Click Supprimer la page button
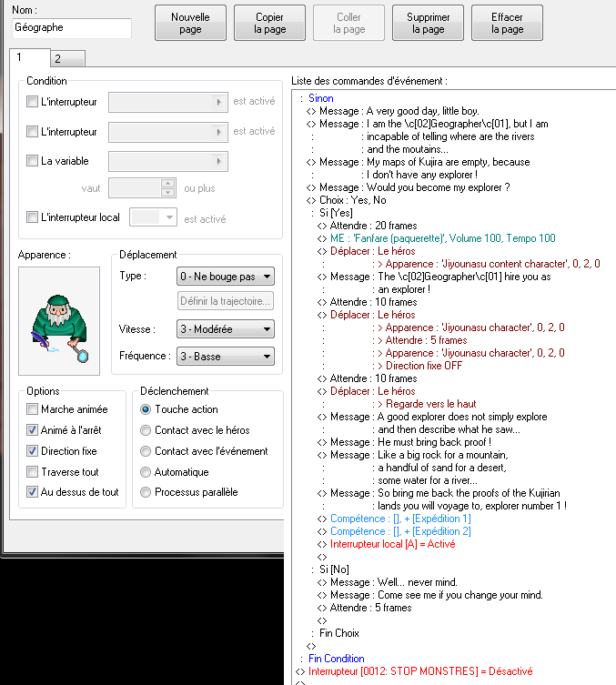616x685 pixels. point(428,23)
